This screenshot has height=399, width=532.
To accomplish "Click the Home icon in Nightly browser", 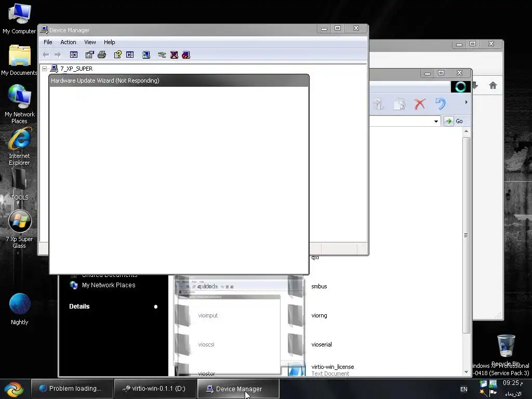I will tap(493, 86).
